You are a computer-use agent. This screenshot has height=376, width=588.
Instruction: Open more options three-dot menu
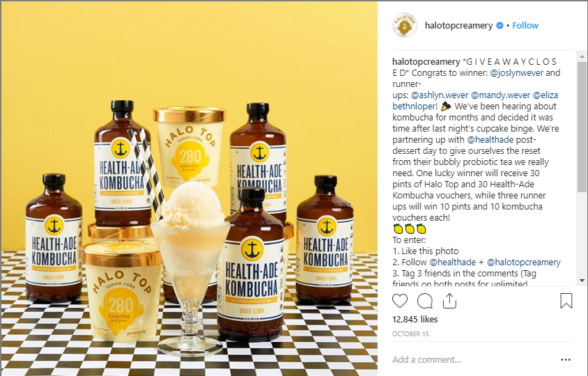[566, 360]
